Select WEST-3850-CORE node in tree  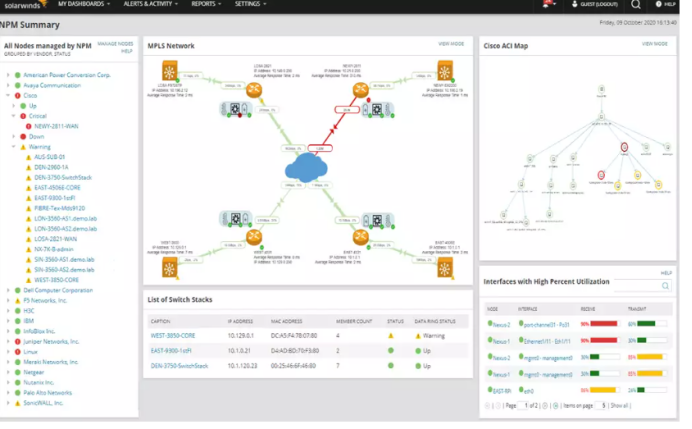click(56, 280)
